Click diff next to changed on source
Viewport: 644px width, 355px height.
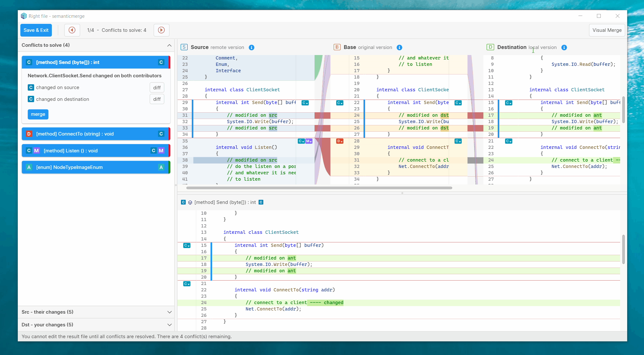tap(157, 87)
